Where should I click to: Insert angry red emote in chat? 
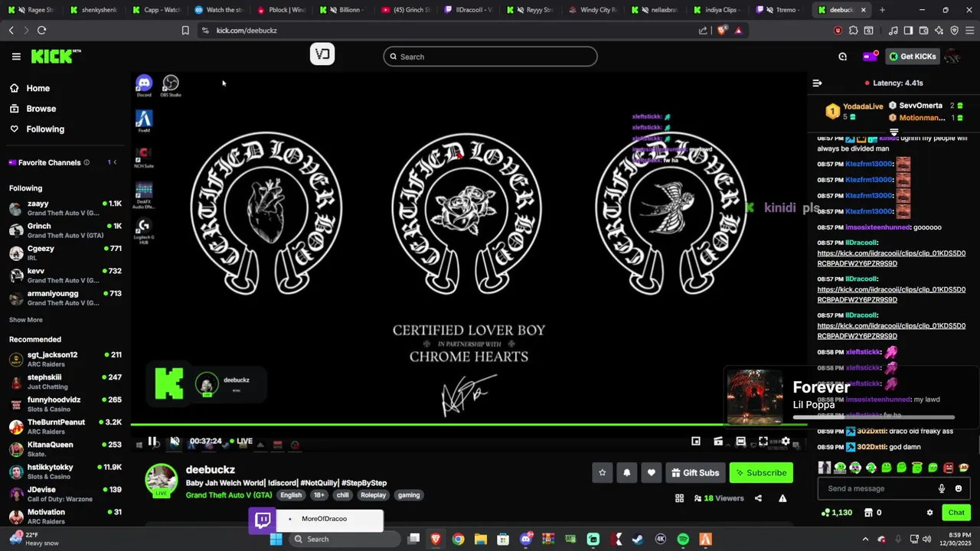tap(948, 468)
